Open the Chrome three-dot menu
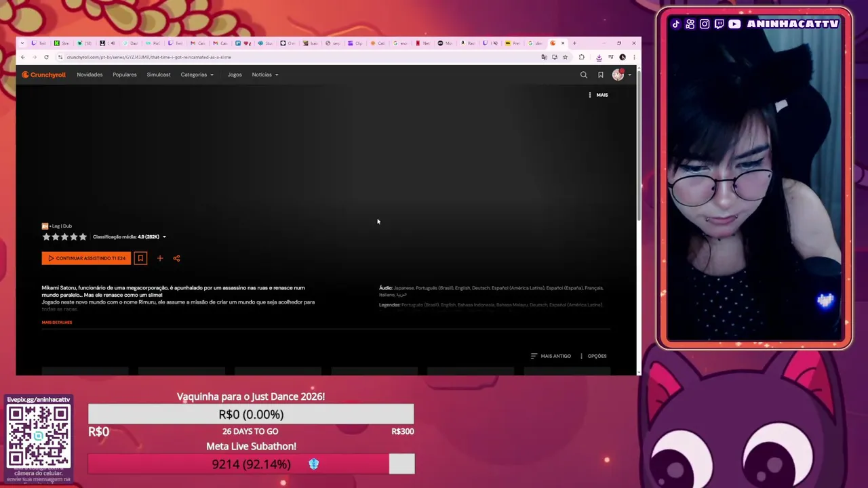The width and height of the screenshot is (868, 488). (x=634, y=57)
